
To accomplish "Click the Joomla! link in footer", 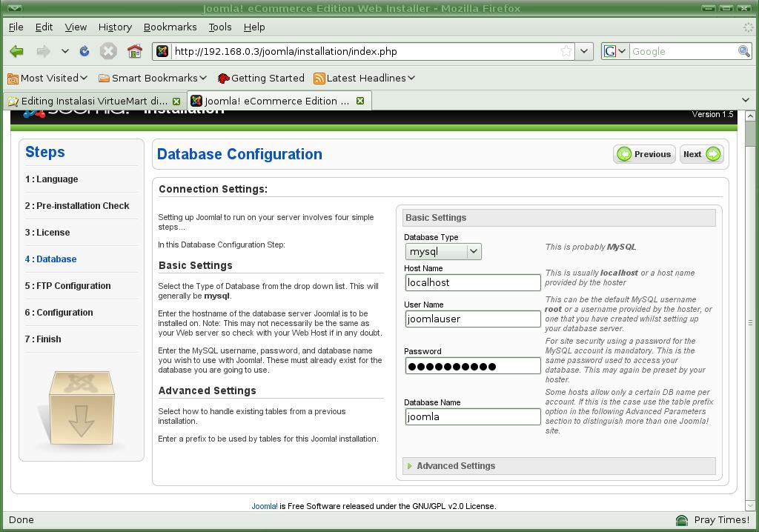I will [x=264, y=506].
